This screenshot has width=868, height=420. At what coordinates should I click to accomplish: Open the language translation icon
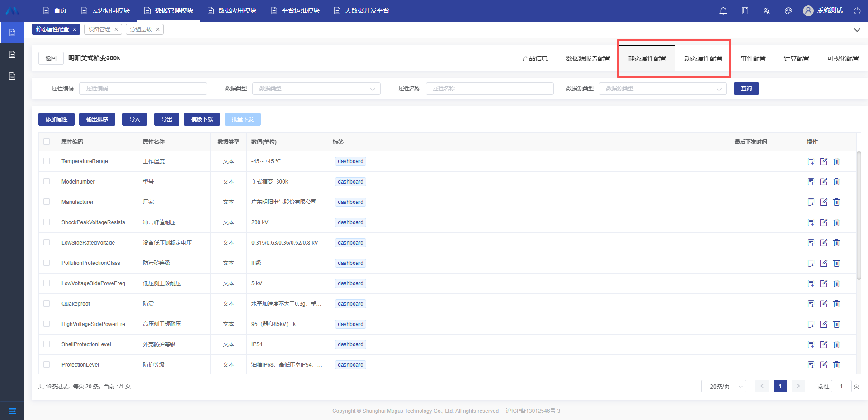point(767,11)
